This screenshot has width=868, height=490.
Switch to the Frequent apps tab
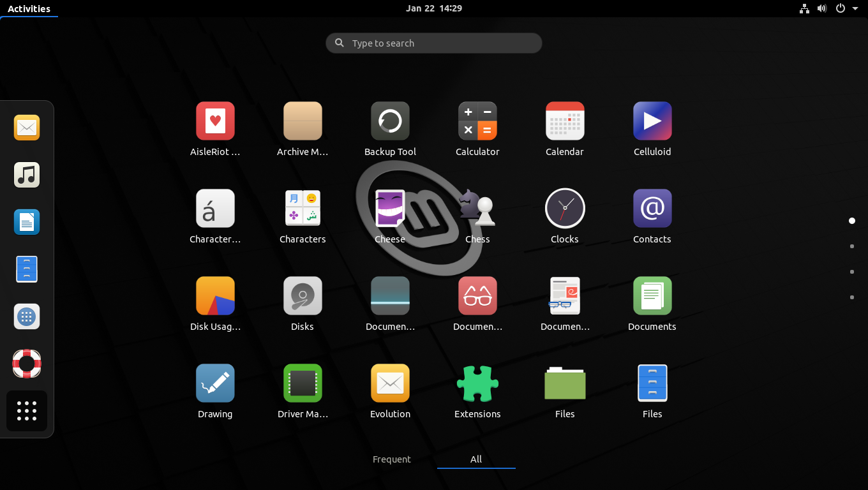pyautogui.click(x=391, y=459)
